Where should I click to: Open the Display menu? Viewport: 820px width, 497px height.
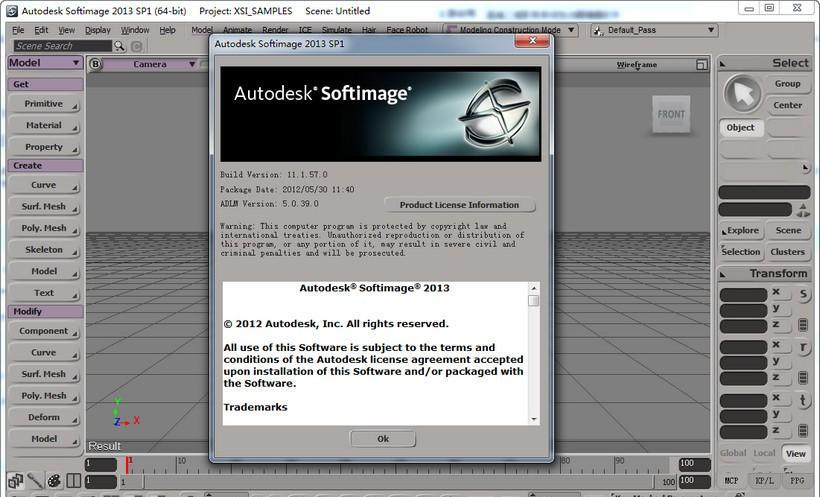pyautogui.click(x=98, y=30)
